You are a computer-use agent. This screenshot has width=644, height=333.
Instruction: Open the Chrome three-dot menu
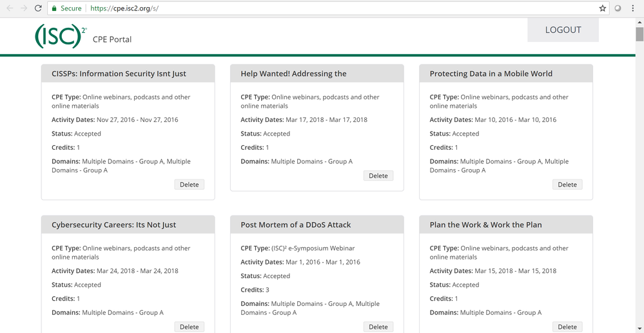pos(633,8)
